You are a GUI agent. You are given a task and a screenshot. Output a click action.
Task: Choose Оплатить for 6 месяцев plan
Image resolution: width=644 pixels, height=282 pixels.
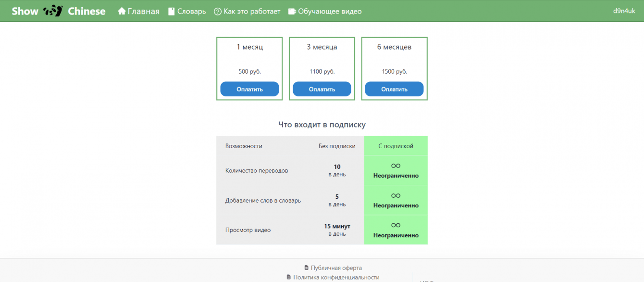coord(394,89)
